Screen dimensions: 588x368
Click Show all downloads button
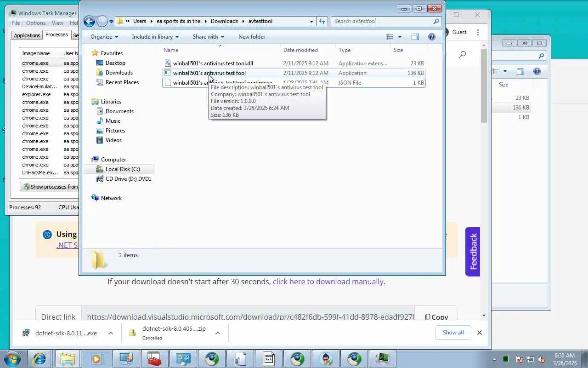(453, 333)
